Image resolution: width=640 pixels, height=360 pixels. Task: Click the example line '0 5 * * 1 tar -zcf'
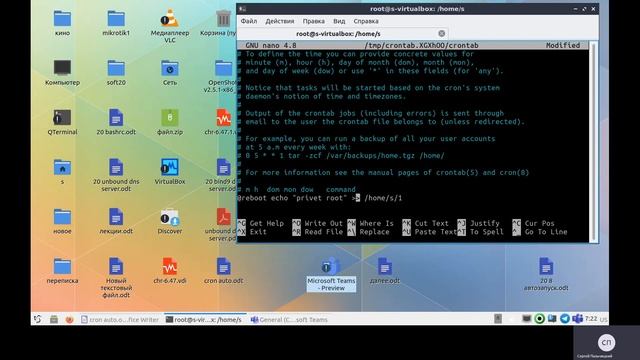pos(340,156)
